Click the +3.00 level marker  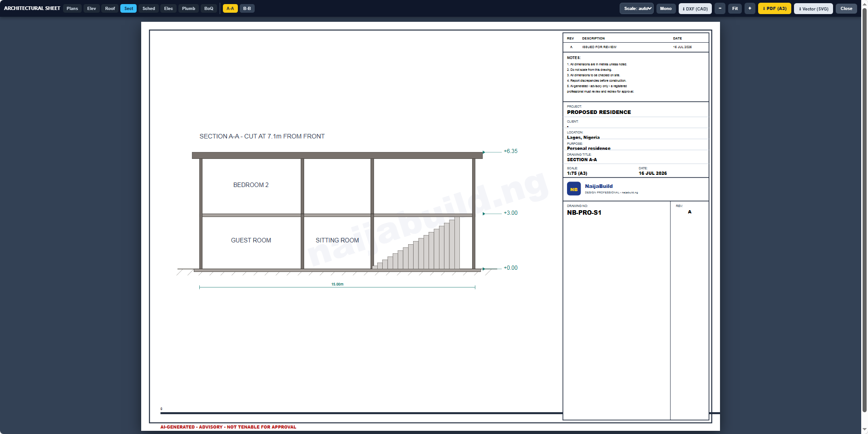click(510, 213)
